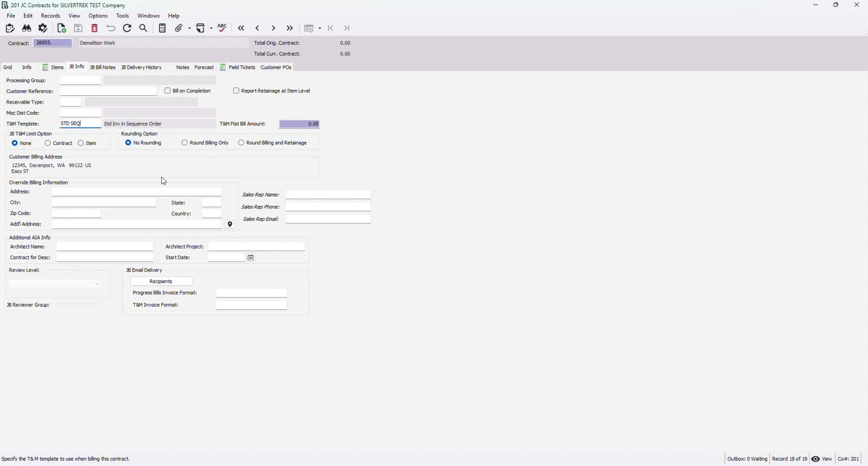Click the T&M Flat Bill Amount field
This screenshot has width=868, height=466.
pos(299,124)
